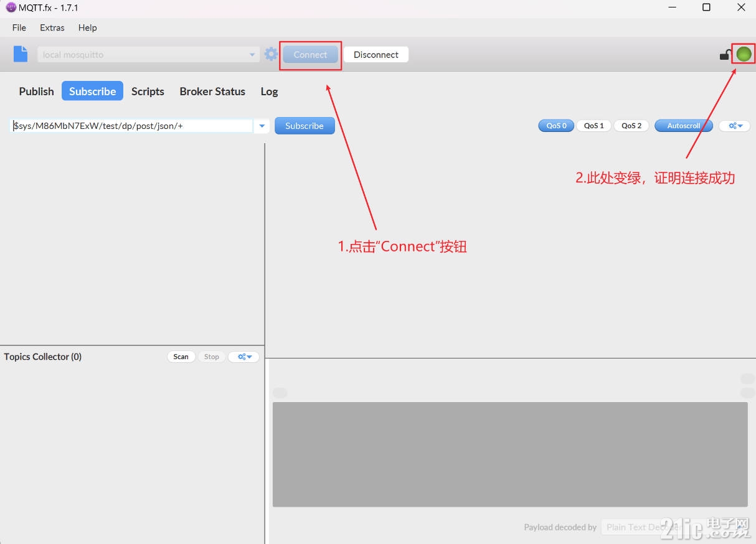Click Stop in Topics Collector

(x=212, y=357)
